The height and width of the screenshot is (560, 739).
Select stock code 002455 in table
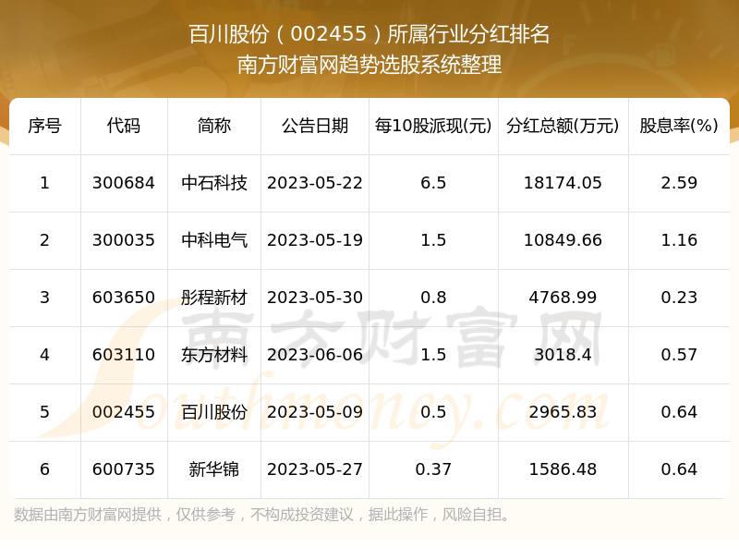point(124,412)
